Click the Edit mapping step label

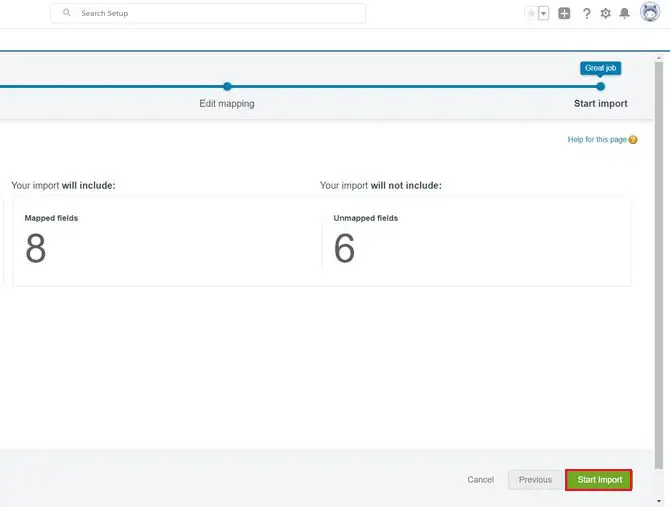tap(227, 104)
